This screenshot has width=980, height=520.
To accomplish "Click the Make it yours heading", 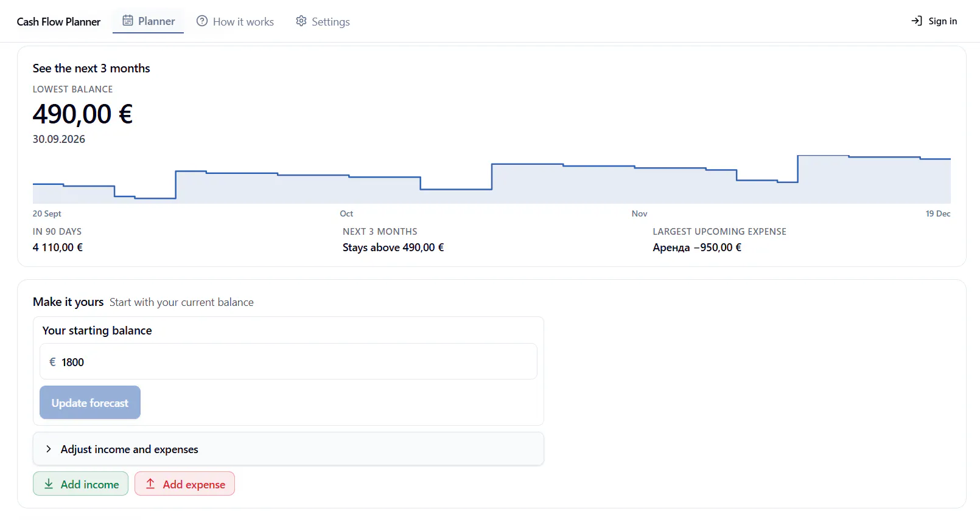I will [x=68, y=302].
